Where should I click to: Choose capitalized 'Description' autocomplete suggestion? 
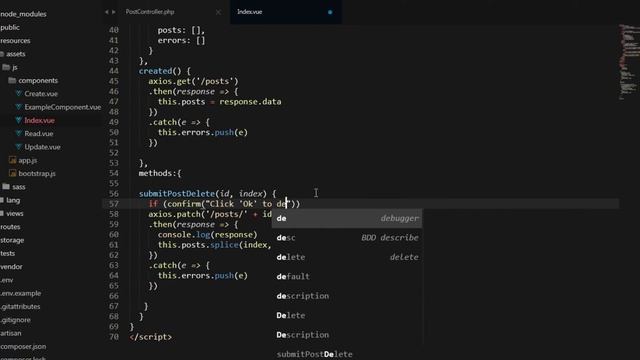347,335
